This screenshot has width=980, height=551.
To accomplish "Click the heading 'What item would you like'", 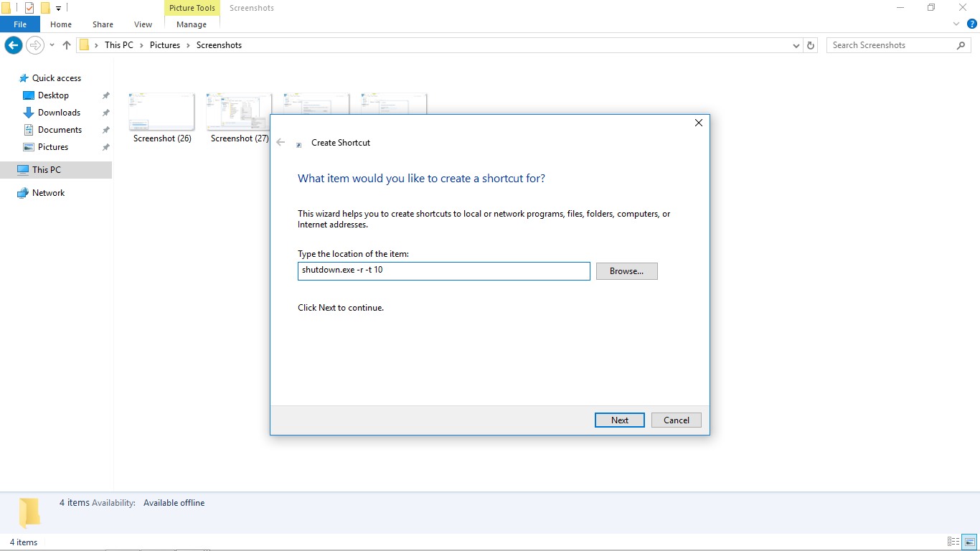I will point(421,179).
